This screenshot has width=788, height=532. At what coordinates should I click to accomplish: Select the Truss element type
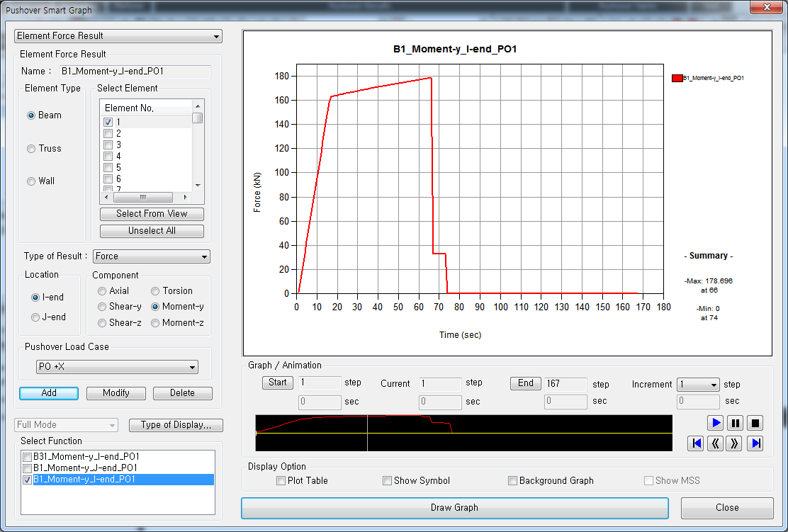pos(31,149)
